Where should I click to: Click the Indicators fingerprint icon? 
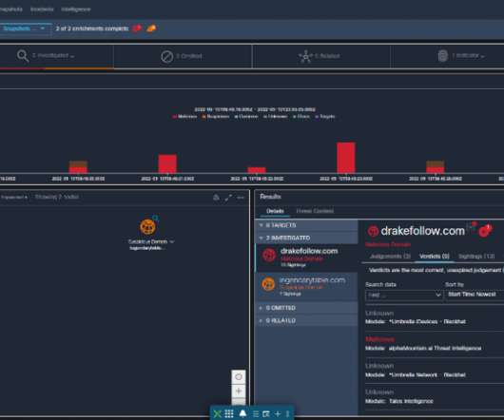(442, 56)
